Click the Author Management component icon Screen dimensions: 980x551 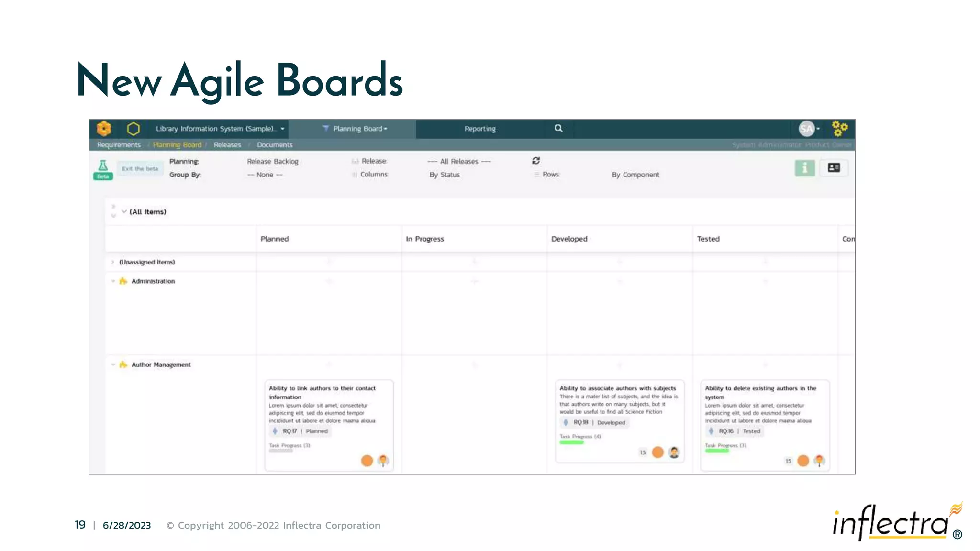pos(123,364)
